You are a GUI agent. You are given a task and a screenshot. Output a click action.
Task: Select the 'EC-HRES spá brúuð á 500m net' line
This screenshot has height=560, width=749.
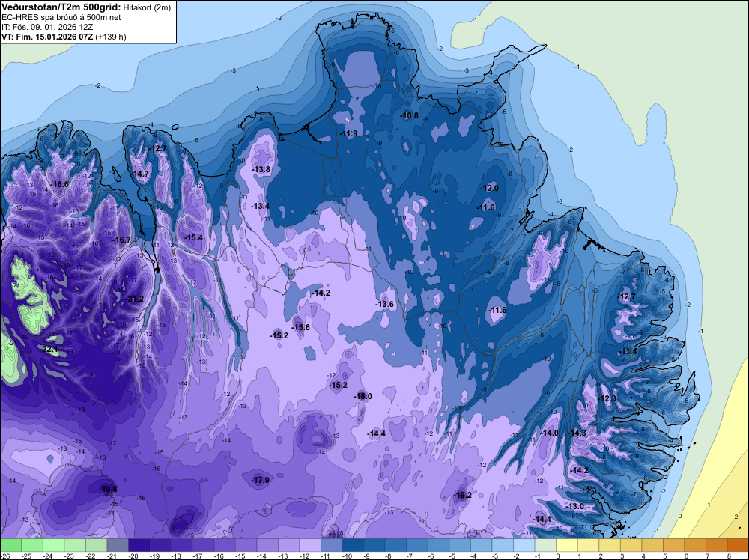point(61,17)
